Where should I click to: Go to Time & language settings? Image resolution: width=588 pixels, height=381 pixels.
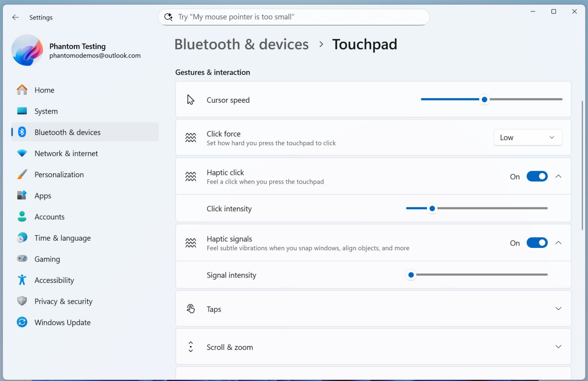point(62,238)
